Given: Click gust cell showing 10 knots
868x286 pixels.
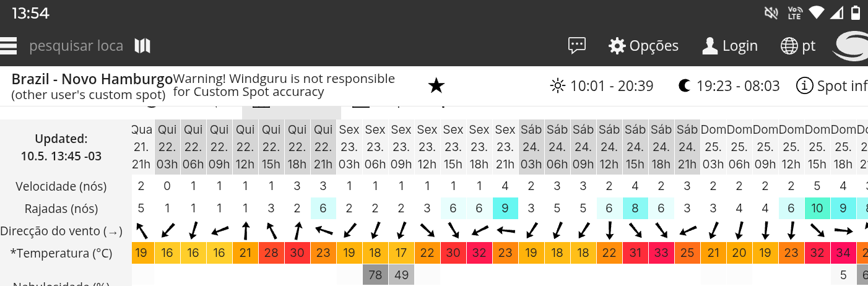Looking at the screenshot, I should [817, 209].
